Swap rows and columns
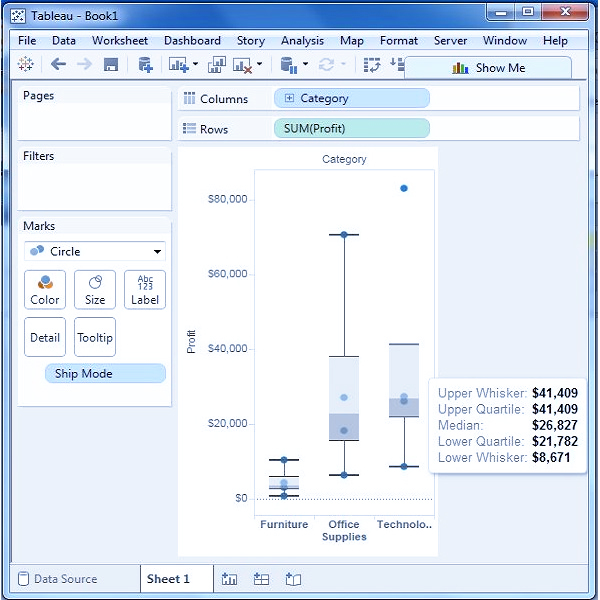600x600 pixels. [372, 65]
